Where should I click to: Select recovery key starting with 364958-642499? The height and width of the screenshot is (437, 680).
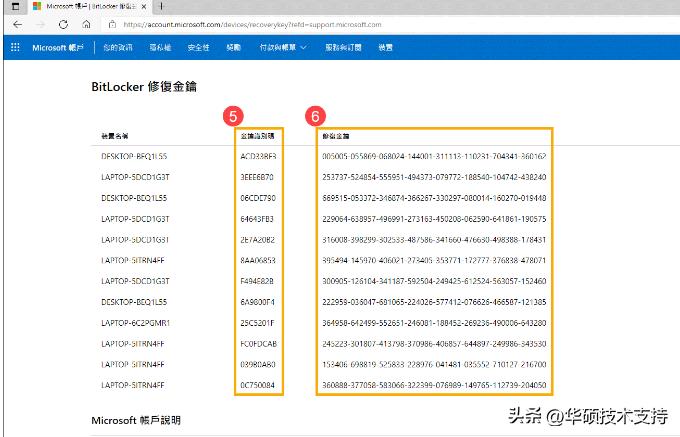(x=434, y=323)
